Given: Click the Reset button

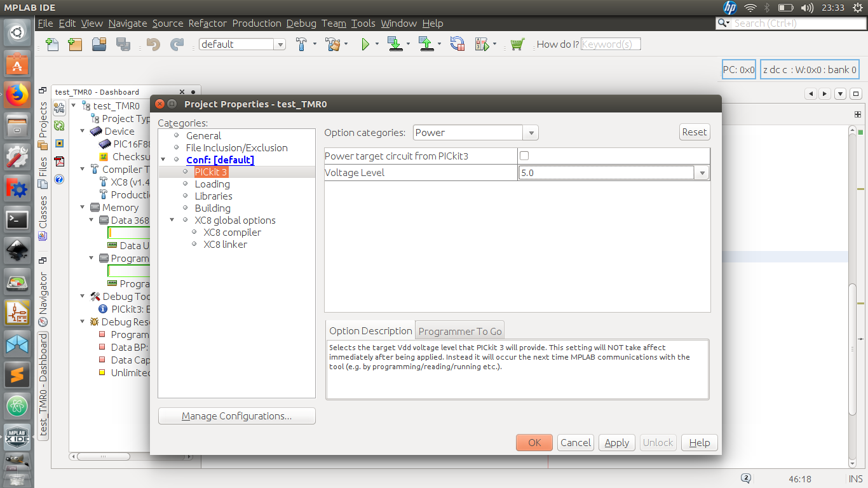Looking at the screenshot, I should pos(695,132).
